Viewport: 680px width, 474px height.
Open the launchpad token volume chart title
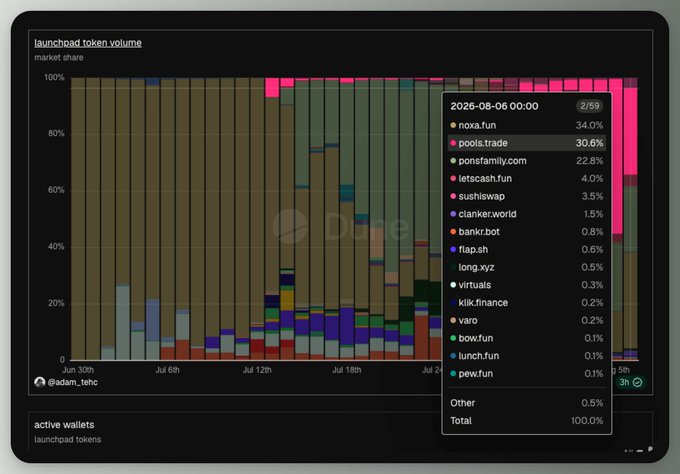tap(88, 42)
